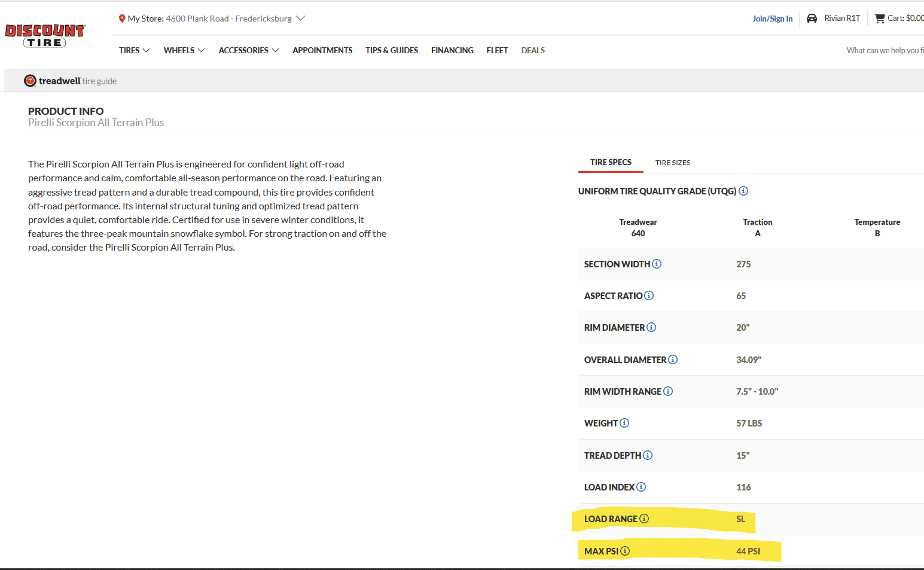
Task: Click the 4600 Plank Road store link
Action: click(229, 19)
